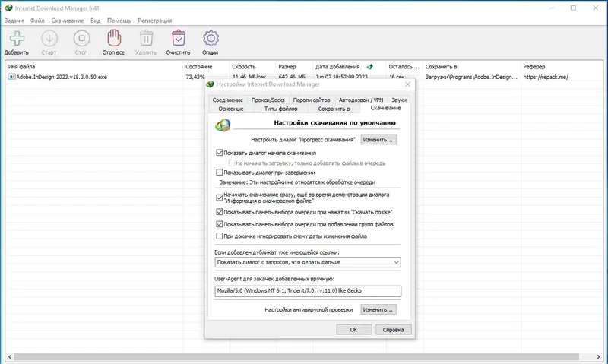The width and height of the screenshot is (608, 364).
Task: Click the file type icon of Adobe.InDesign row
Action: click(11, 77)
